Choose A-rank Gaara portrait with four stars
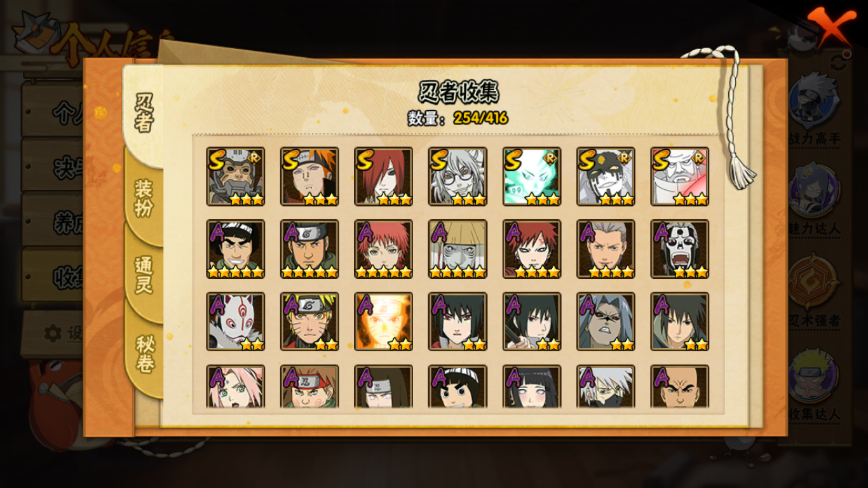 click(532, 249)
